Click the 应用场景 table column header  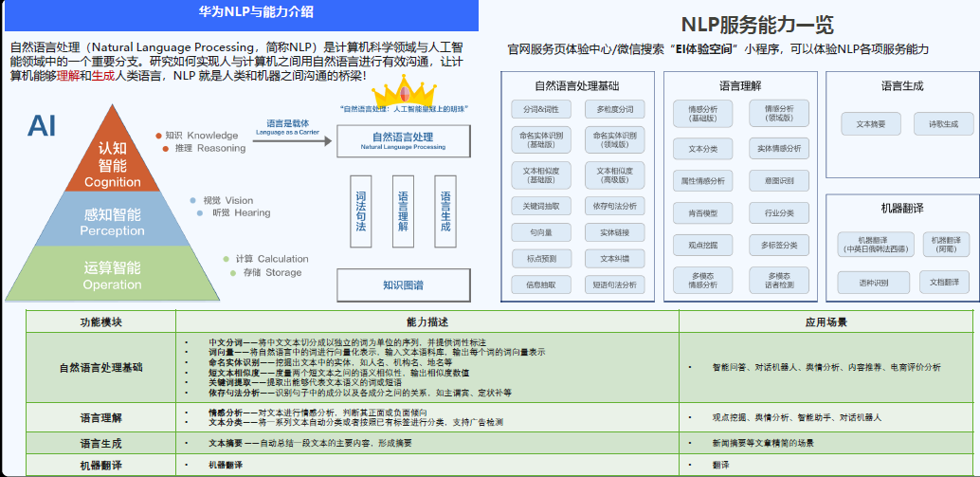coord(826,322)
